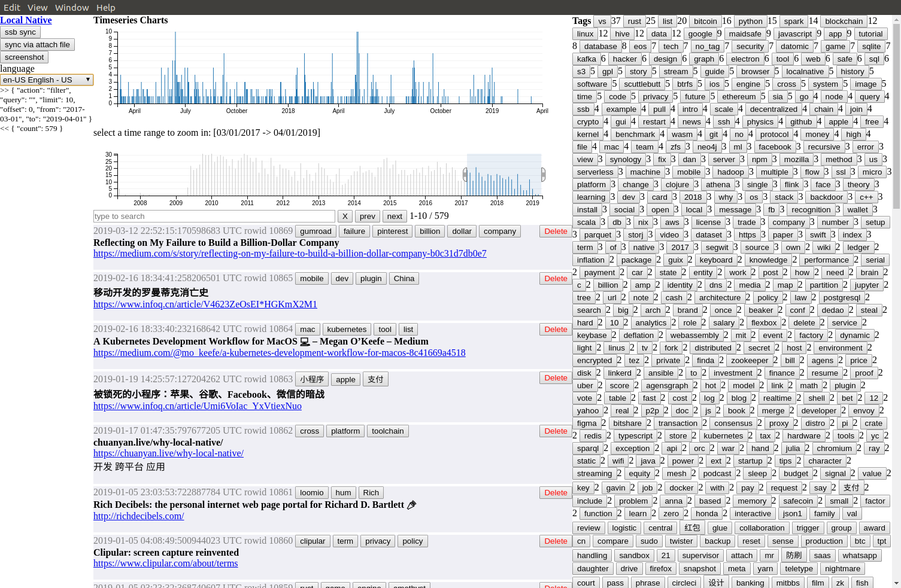
Task: Click the "ssb sync" button
Action: pos(20,32)
